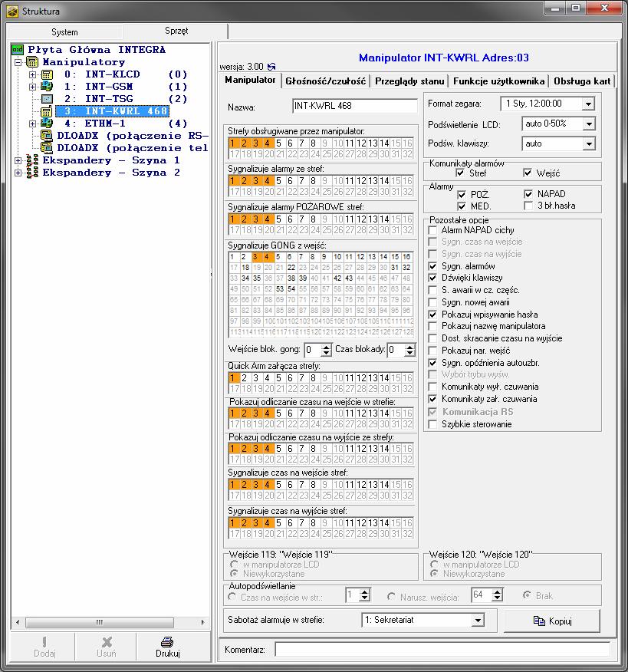628x672 pixels.
Task: Click zone 1 in Quick Arm załącza strefy
Action: point(232,378)
